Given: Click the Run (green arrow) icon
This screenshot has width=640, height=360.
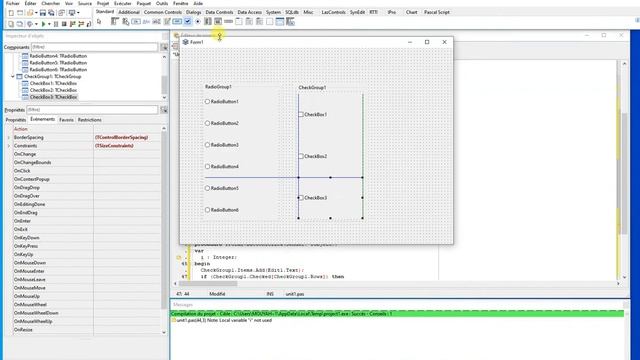Looking at the screenshot, I should 43,24.
